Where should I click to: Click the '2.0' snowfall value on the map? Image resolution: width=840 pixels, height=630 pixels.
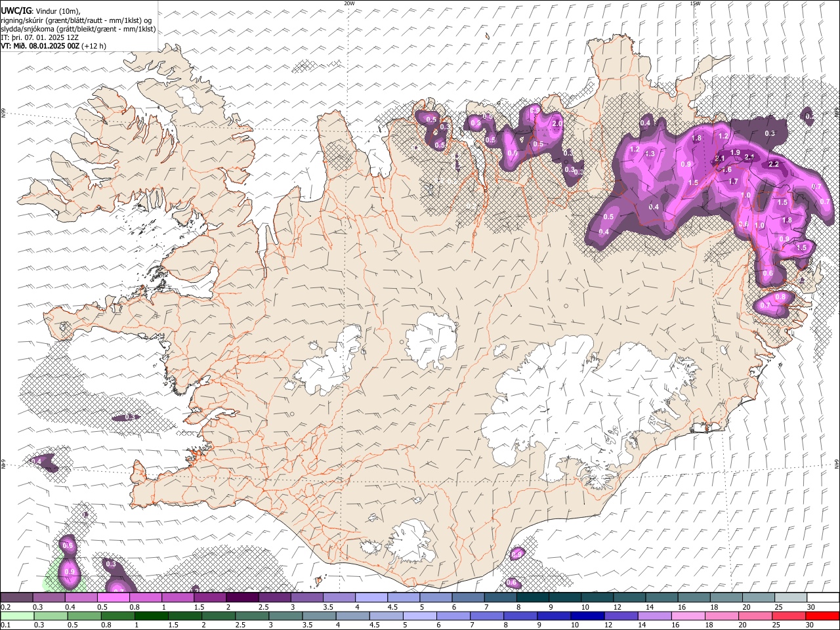(557, 123)
